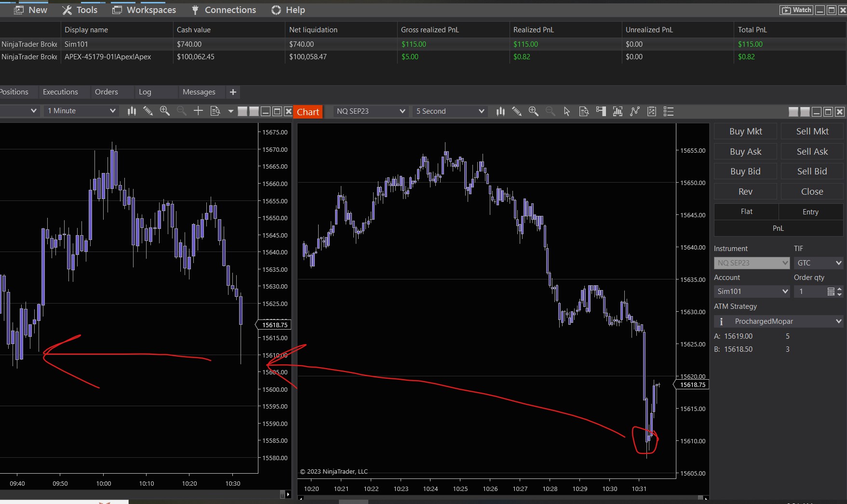Click zoom in on the 5 Second chart toolbar

point(533,111)
